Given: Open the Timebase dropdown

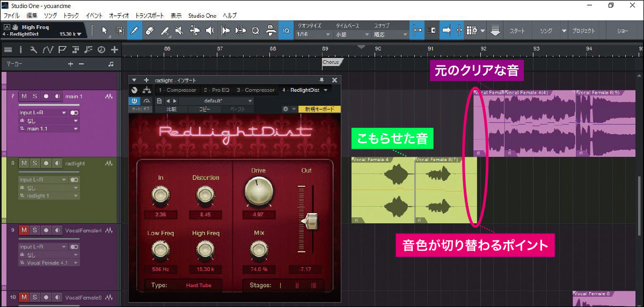Looking at the screenshot, I should 353,34.
